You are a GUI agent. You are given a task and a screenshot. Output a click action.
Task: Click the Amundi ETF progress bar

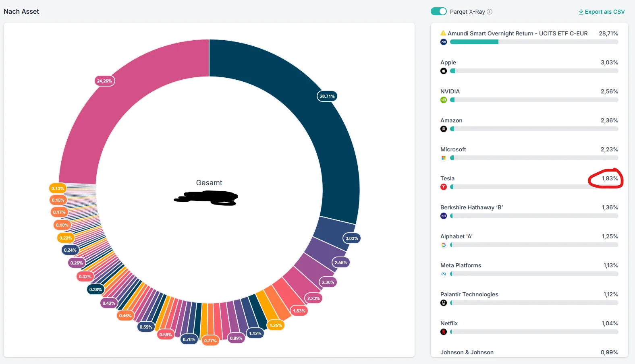click(534, 42)
